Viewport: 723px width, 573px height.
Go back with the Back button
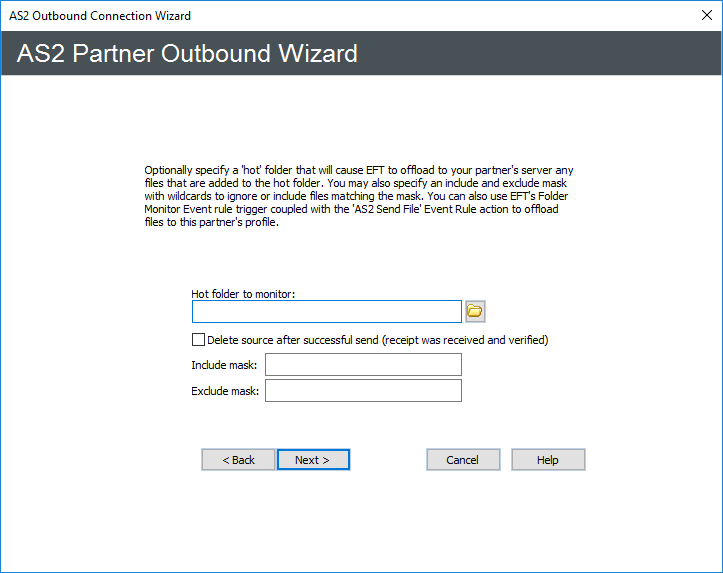(238, 460)
